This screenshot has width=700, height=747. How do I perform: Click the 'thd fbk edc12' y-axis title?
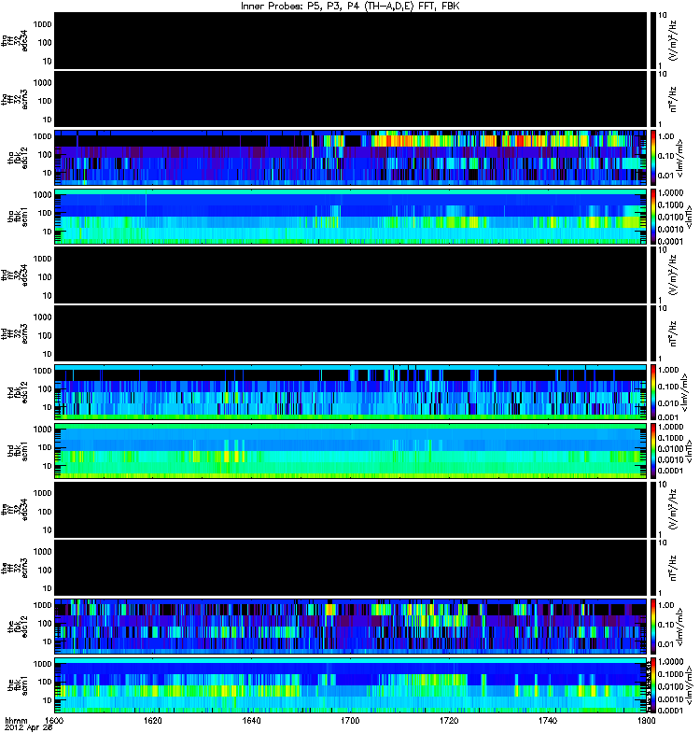pyautogui.click(x=18, y=392)
